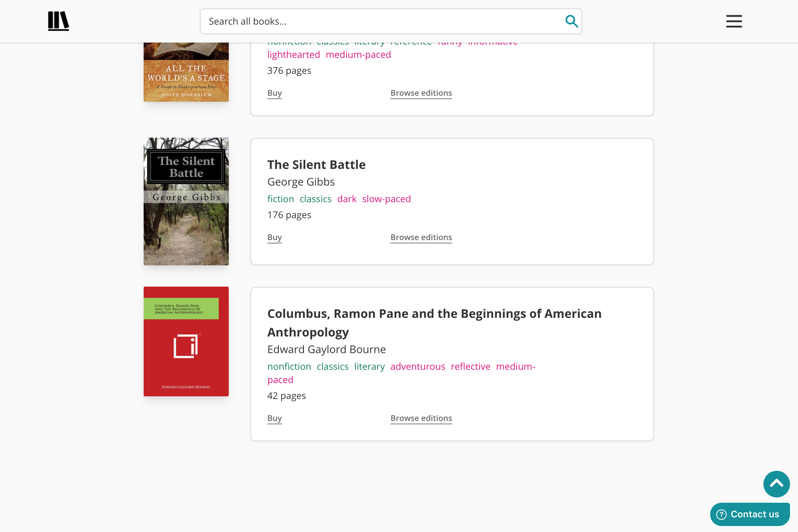
Task: Select the dark mood tag
Action: (x=346, y=199)
